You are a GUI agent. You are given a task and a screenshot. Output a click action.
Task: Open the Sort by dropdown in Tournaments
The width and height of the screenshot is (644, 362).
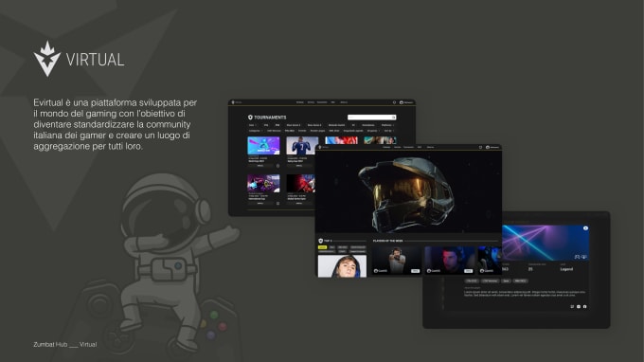[x=388, y=131]
